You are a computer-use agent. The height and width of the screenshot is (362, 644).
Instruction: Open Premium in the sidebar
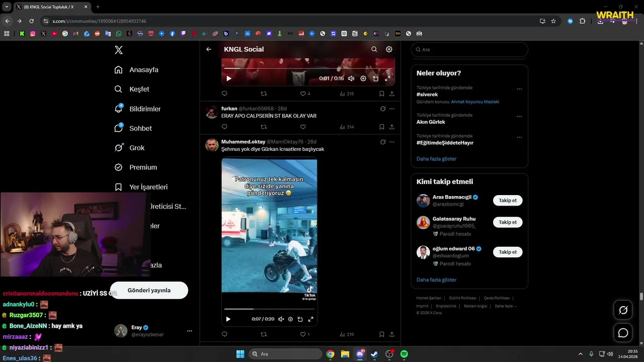tap(136, 167)
